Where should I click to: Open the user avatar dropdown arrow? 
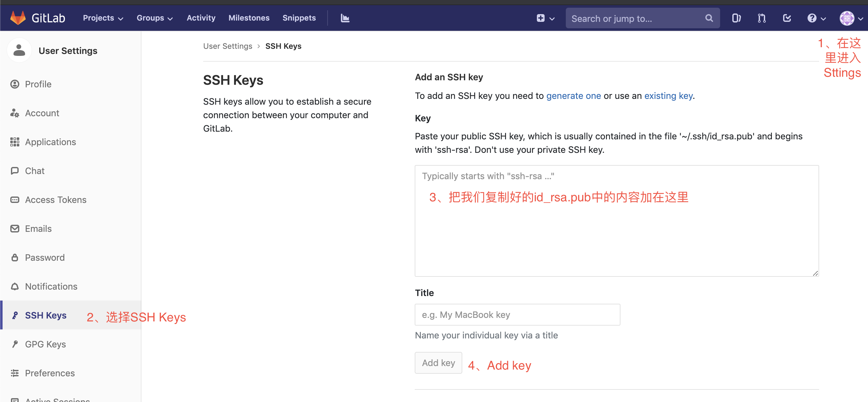coord(860,19)
